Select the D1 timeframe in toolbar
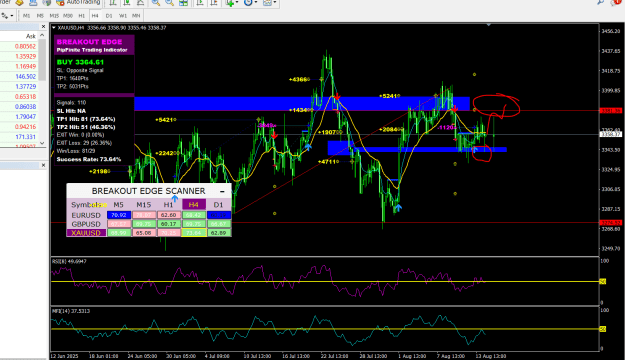Screen dimensions: 625x360 point(109,16)
